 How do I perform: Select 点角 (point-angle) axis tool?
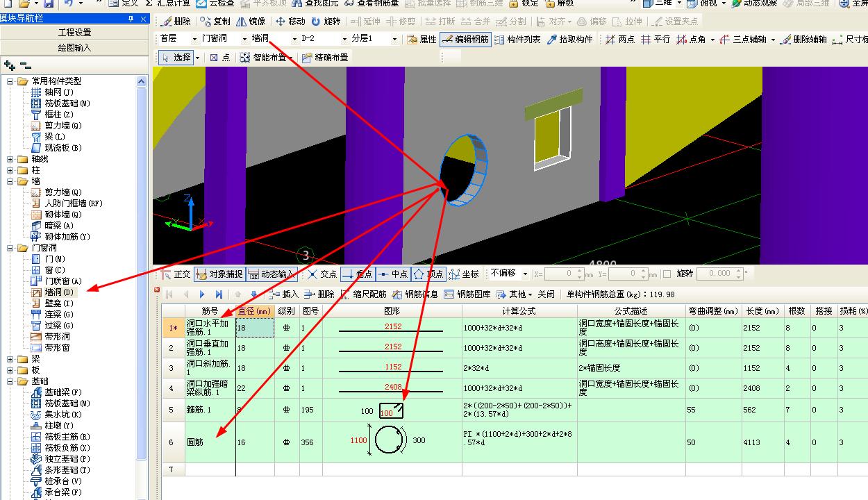point(692,40)
